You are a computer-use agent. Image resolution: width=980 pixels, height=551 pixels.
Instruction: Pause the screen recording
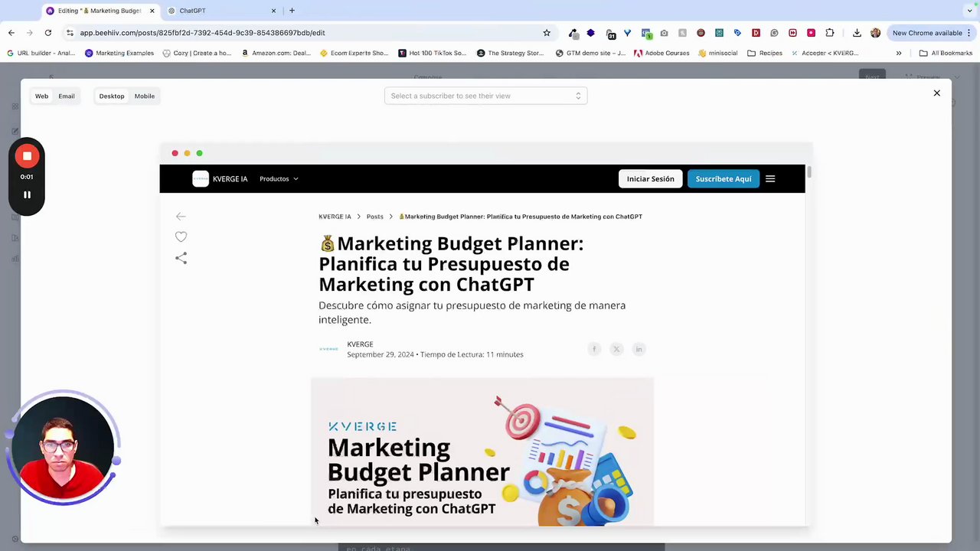(27, 195)
